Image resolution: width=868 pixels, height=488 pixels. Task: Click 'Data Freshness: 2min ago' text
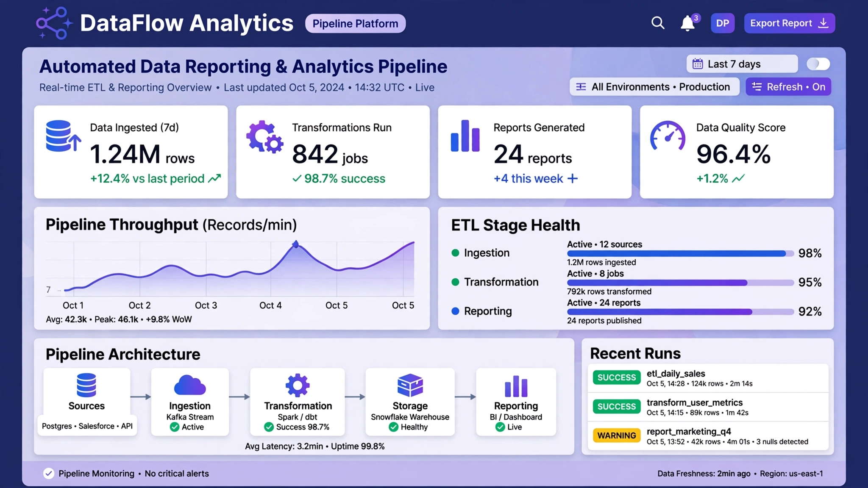click(x=704, y=474)
